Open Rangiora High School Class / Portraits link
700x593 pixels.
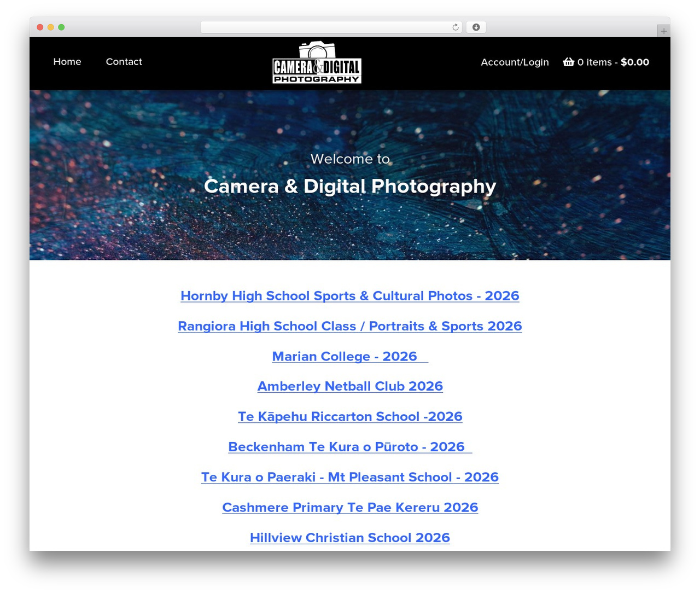click(x=350, y=326)
